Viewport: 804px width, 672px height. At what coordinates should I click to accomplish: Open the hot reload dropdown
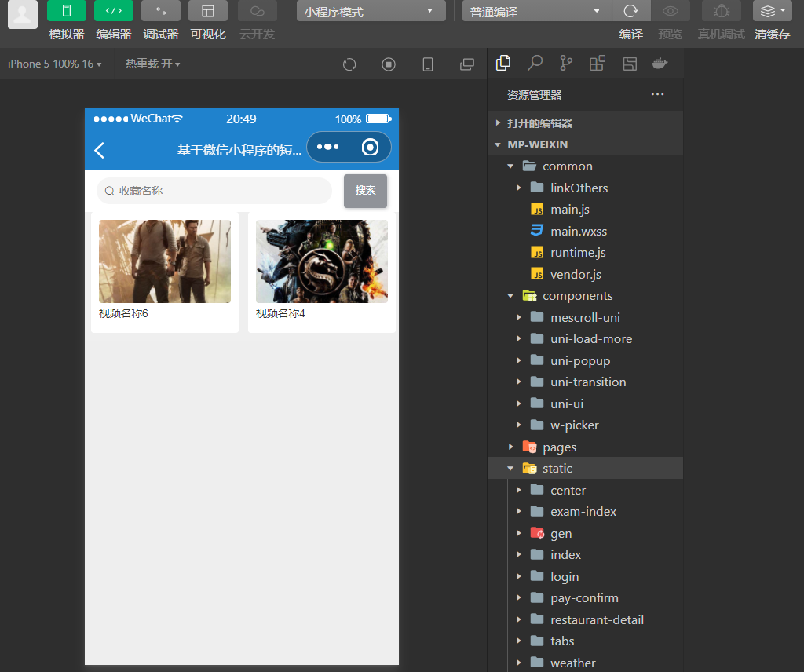153,64
